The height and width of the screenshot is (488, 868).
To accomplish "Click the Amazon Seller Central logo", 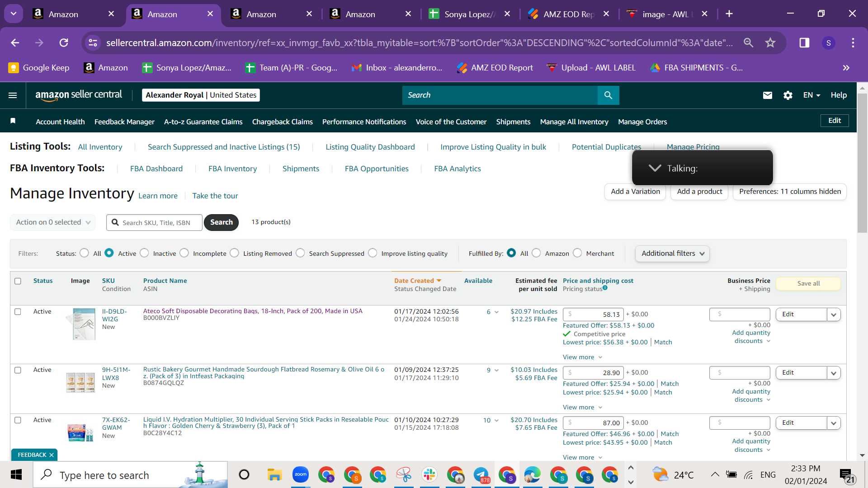I will coord(79,95).
